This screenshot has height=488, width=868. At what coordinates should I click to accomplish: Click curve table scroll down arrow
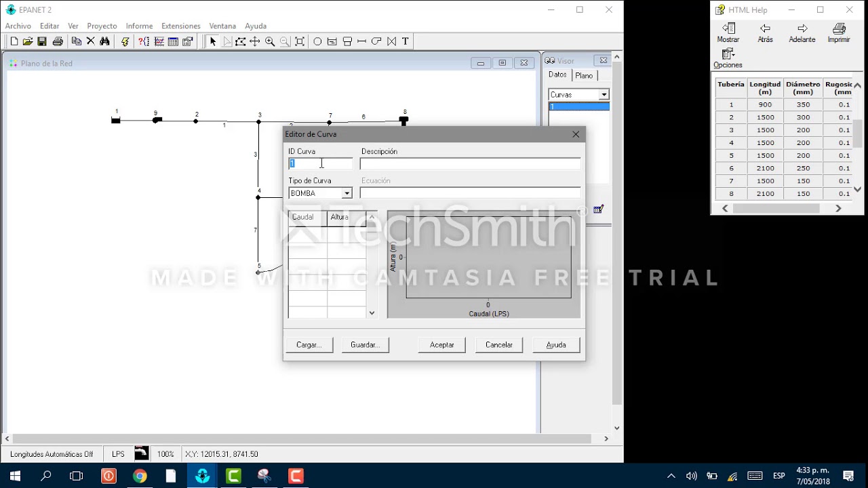372,313
